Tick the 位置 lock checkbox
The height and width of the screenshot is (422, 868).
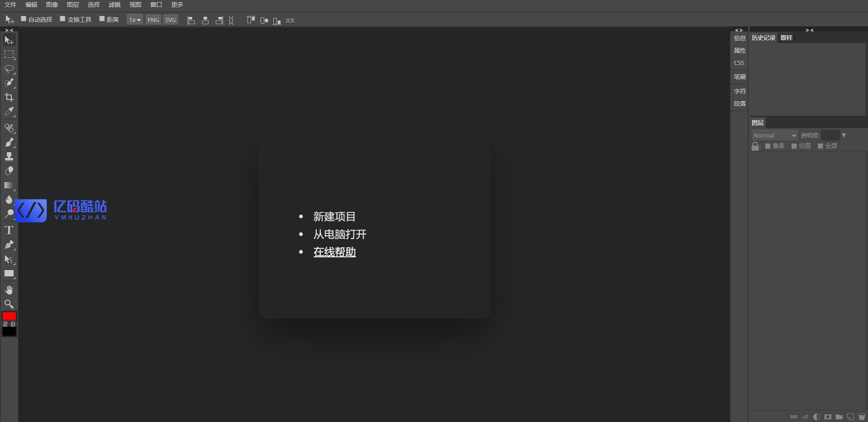click(794, 146)
